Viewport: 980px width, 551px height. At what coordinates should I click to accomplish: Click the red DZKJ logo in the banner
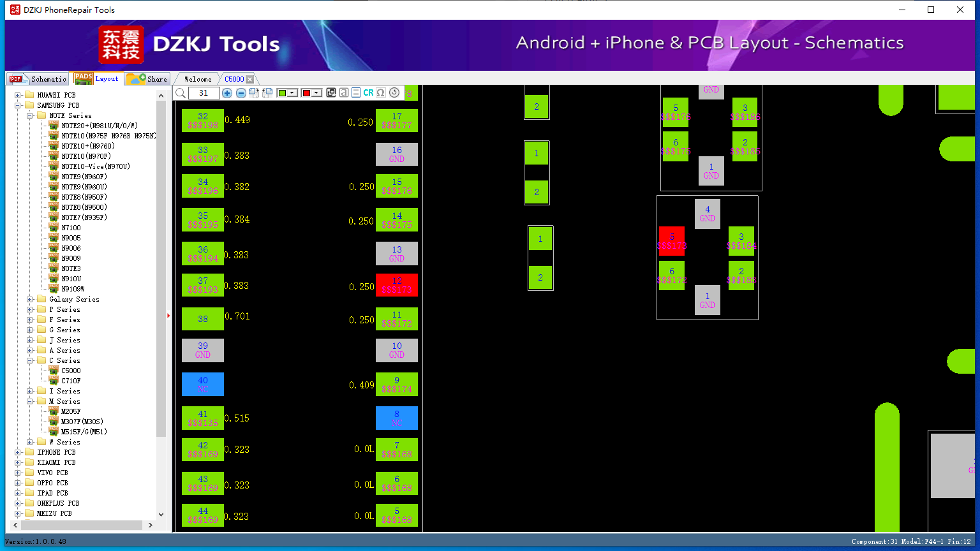click(121, 44)
